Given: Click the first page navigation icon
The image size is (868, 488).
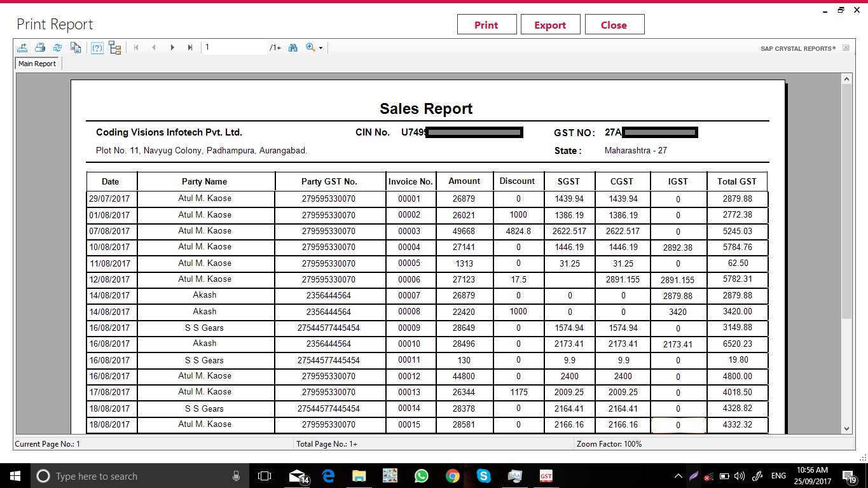Looking at the screenshot, I should (135, 47).
